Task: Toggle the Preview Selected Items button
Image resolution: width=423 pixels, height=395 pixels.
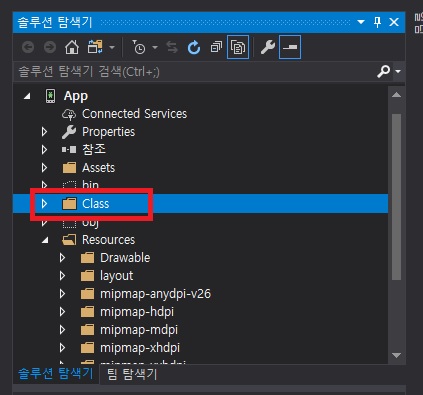Action: [x=290, y=47]
